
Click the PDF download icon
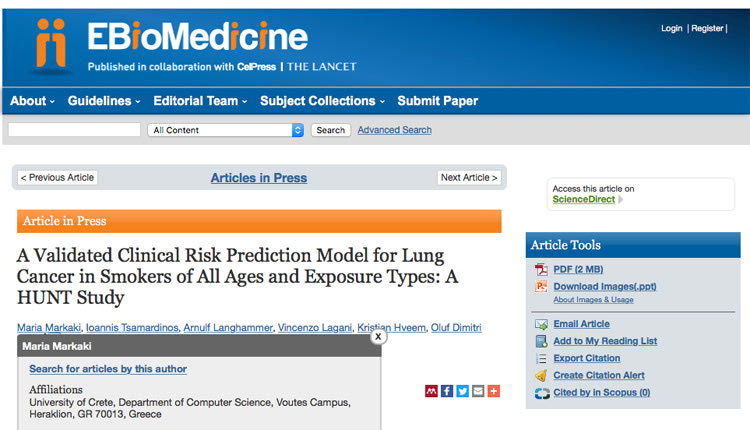coord(541,270)
